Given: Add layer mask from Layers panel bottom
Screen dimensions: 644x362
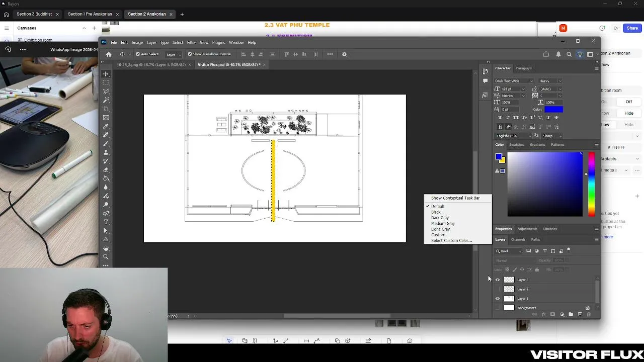Looking at the screenshot, I should point(552,315).
